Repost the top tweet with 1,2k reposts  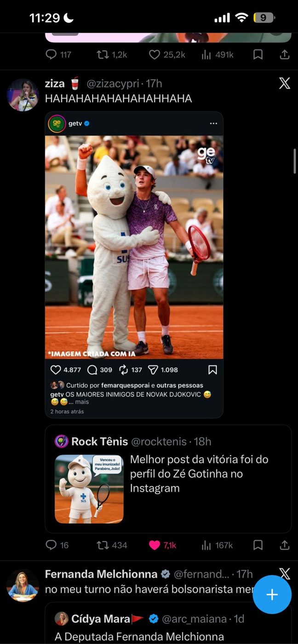pyautogui.click(x=112, y=55)
